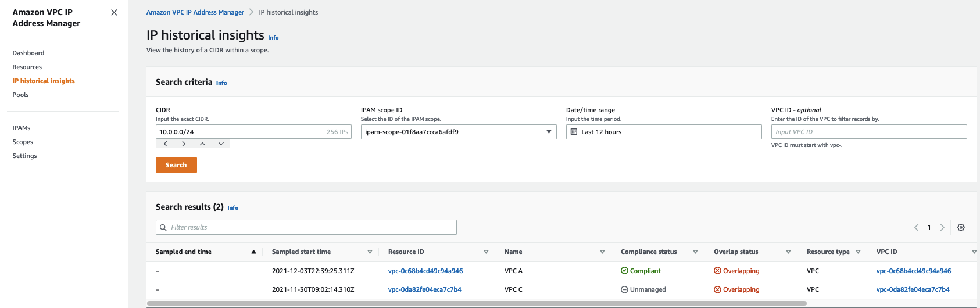Click the right arrow below CIDR field
The image size is (980, 308).
click(184, 144)
